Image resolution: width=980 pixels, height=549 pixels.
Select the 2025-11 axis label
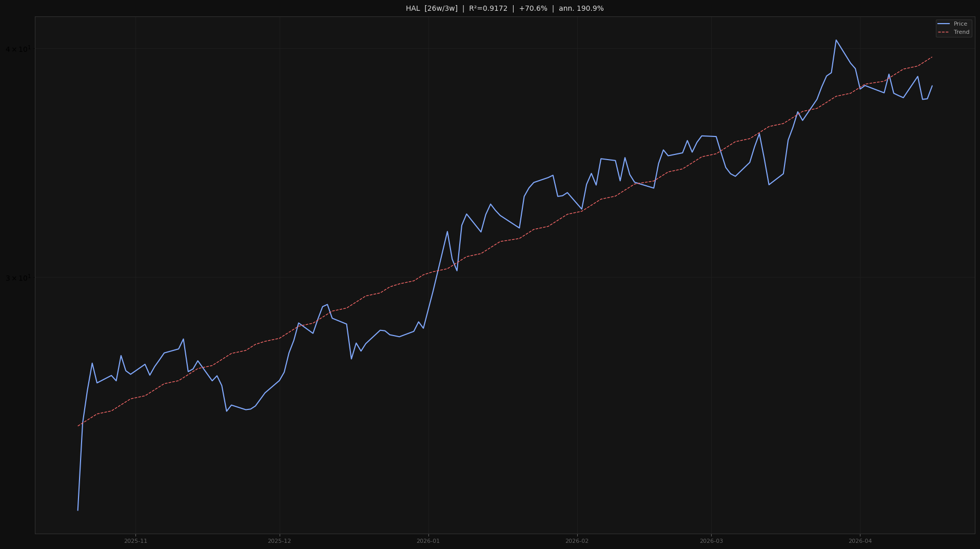click(x=135, y=540)
